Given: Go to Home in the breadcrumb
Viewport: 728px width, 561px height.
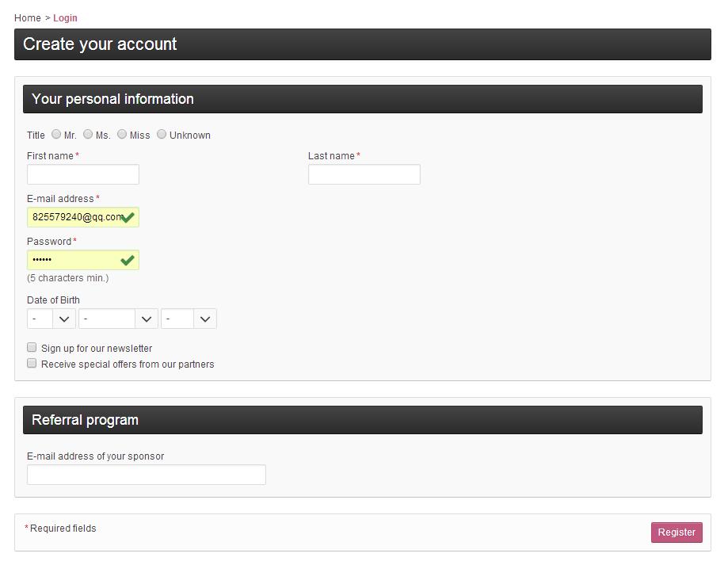Looking at the screenshot, I should (x=28, y=17).
